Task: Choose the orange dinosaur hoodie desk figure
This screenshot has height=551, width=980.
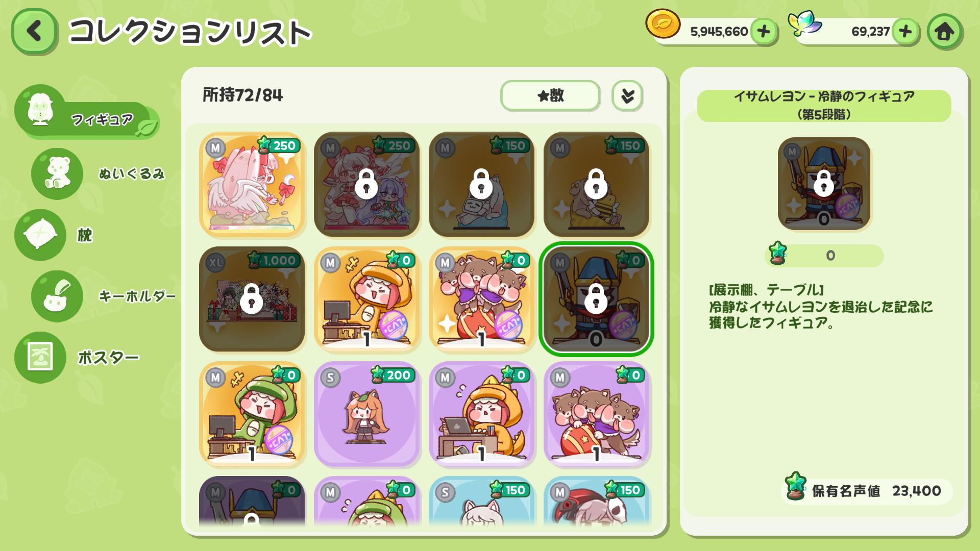Action: (x=366, y=299)
